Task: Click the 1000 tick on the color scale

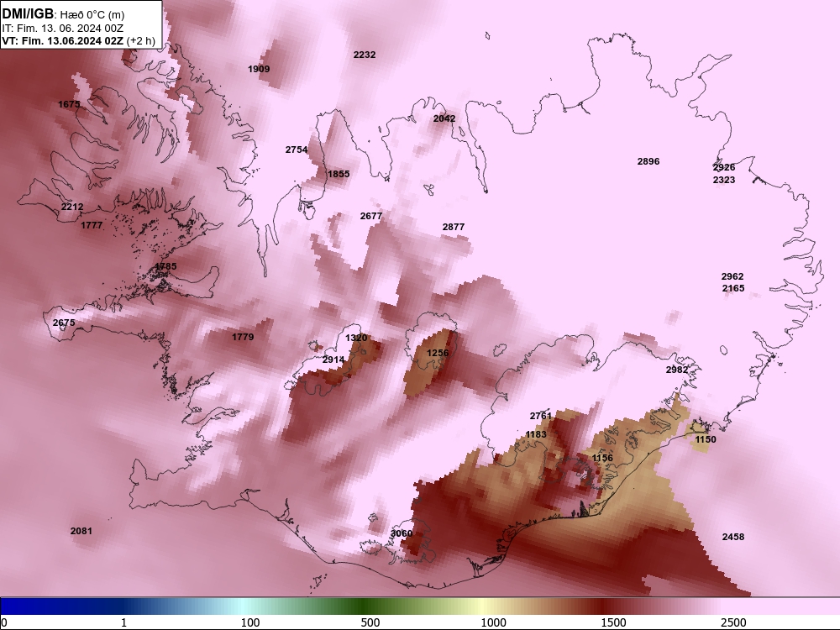Action: pos(493,622)
